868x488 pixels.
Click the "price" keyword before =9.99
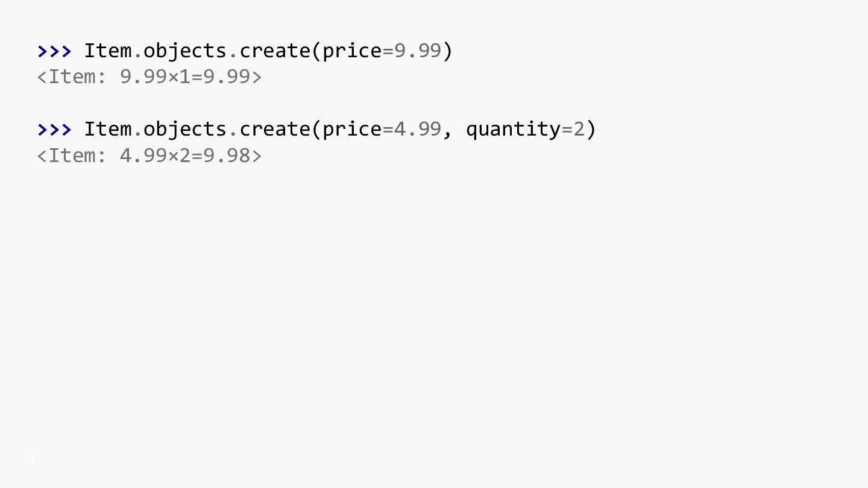[352, 52]
